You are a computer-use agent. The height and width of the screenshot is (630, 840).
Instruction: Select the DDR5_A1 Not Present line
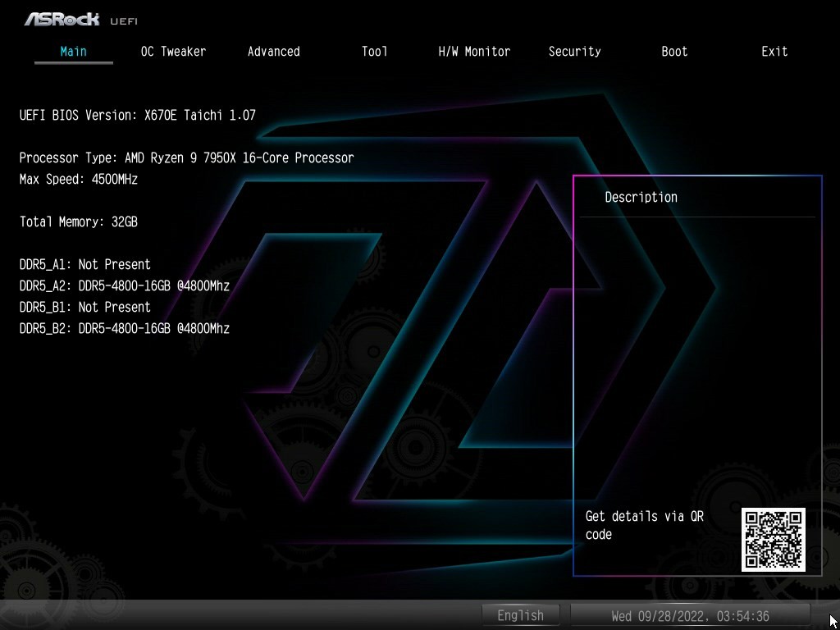(84, 264)
